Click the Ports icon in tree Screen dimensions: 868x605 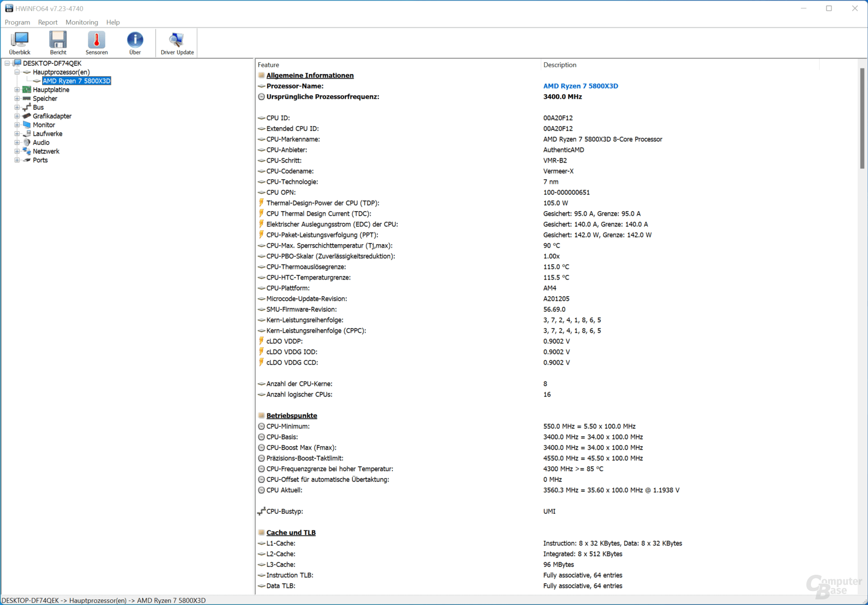pos(26,160)
